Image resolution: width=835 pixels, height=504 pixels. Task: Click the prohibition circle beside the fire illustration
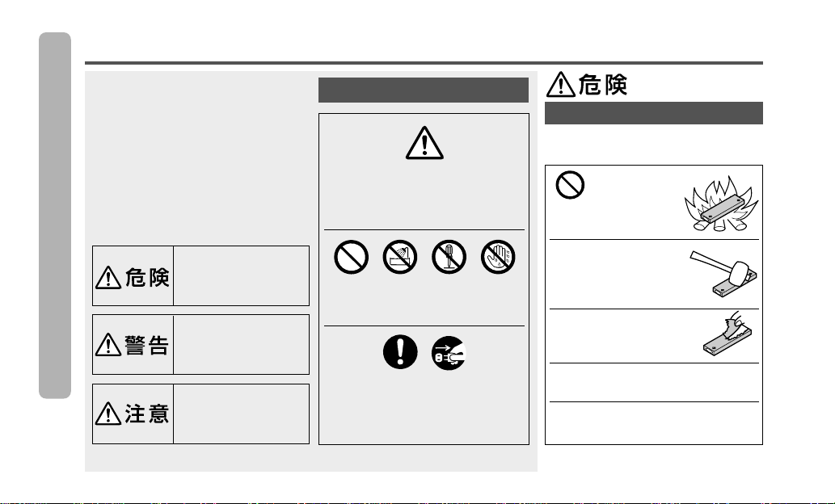(570, 185)
